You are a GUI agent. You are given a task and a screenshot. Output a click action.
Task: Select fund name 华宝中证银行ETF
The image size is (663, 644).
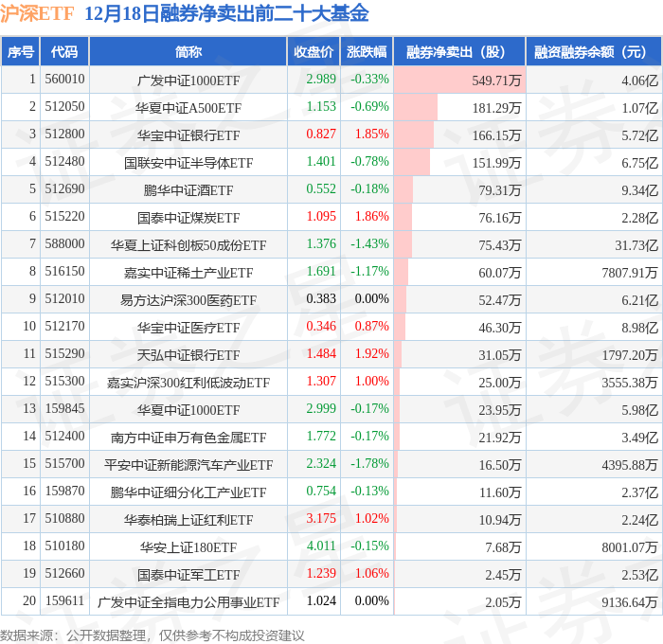pyautogui.click(x=188, y=135)
